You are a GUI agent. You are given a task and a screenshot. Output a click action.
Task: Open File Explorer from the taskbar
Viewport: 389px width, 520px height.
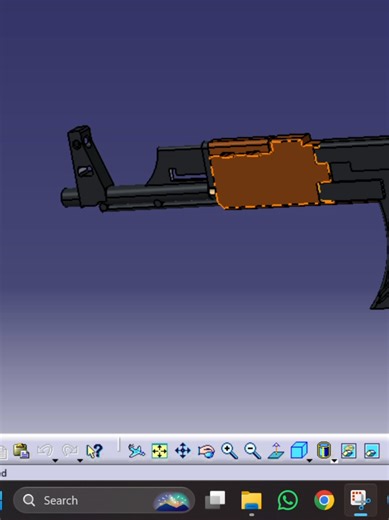pos(251,500)
